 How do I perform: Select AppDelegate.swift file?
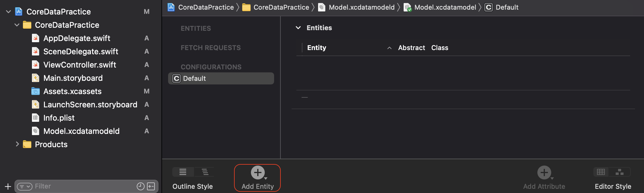77,38
